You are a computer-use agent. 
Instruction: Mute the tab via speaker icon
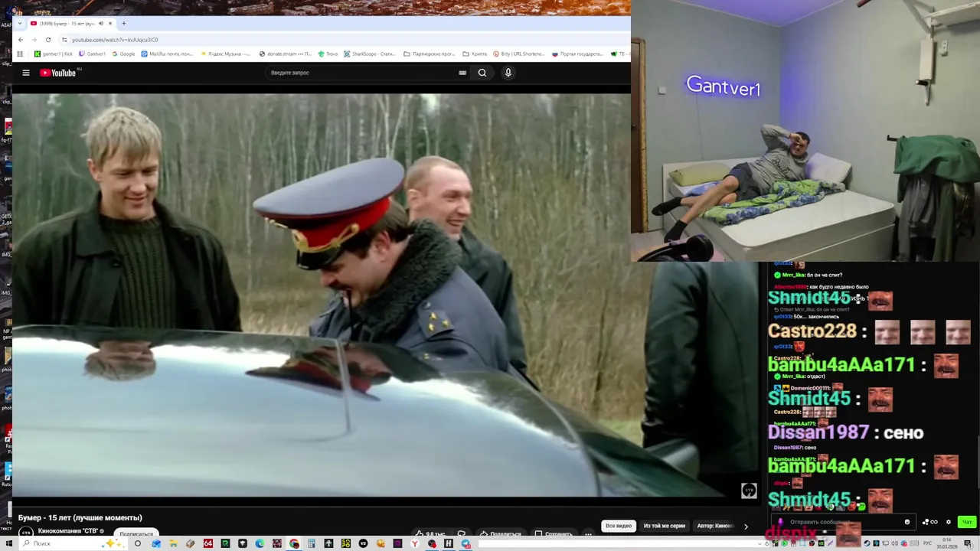tap(100, 23)
